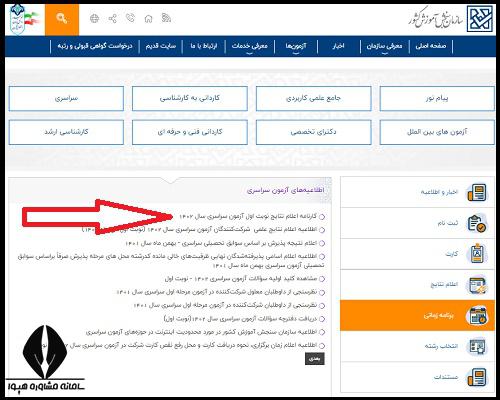Screen dimensions: 500x400
Task: Select the کارشناسی ارشد button
Action: (x=66, y=132)
